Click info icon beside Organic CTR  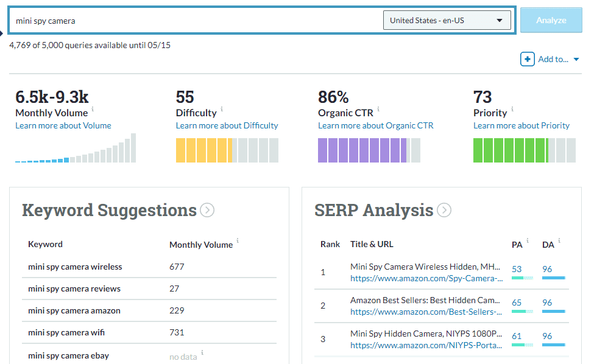[378, 110]
